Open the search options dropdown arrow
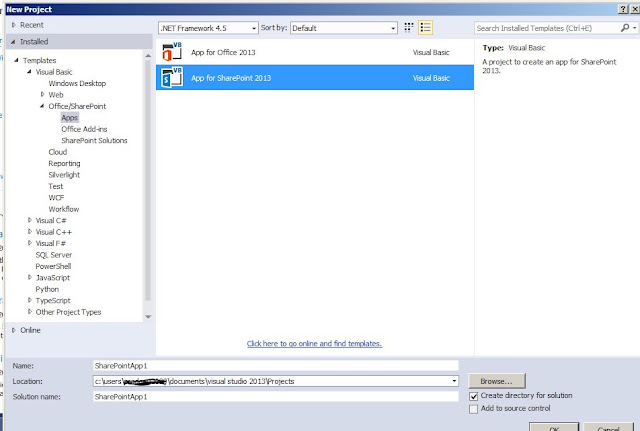 634,28
